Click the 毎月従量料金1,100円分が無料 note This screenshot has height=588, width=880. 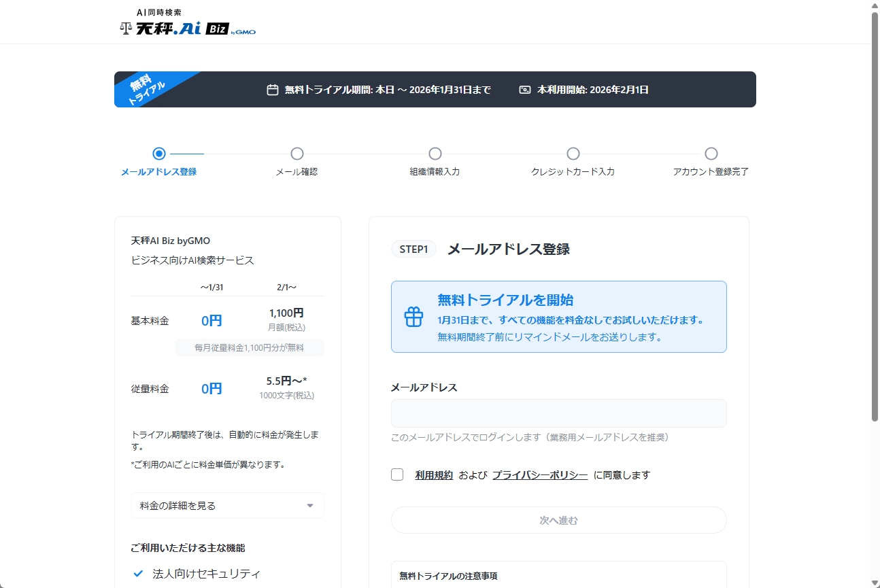[x=250, y=347]
